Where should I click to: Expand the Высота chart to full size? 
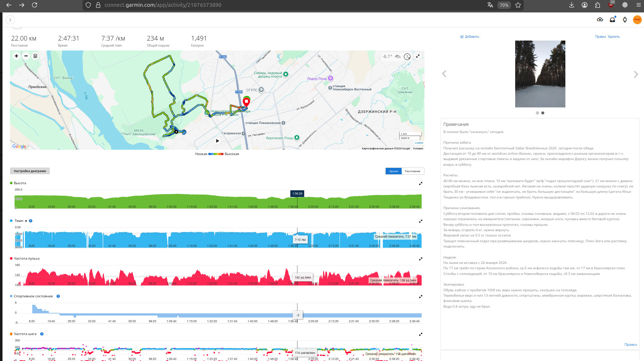point(421,183)
